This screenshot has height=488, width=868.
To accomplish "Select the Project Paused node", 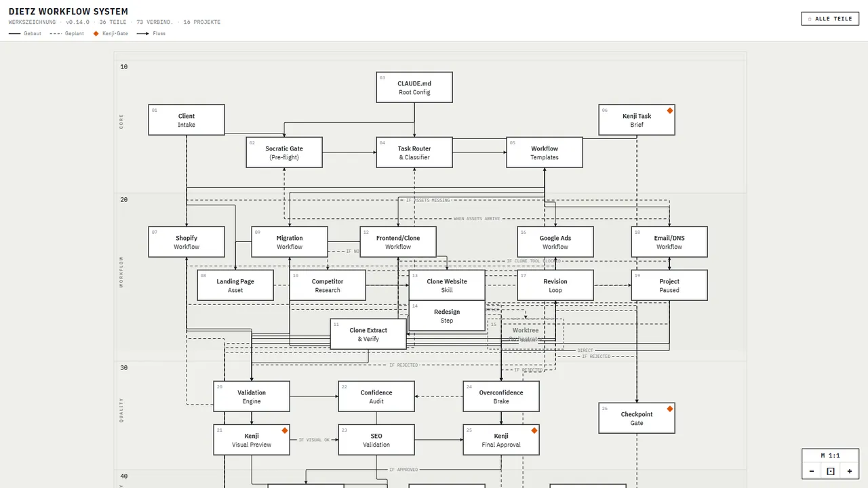I will tap(669, 285).
